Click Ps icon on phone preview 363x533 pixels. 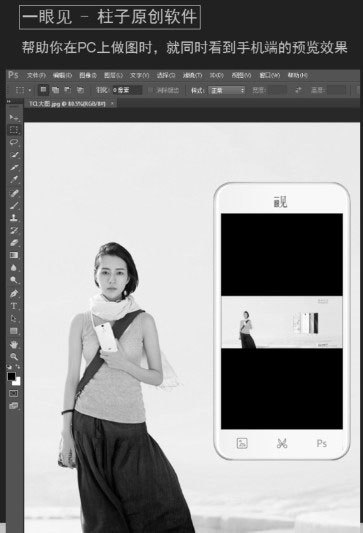coord(322,443)
